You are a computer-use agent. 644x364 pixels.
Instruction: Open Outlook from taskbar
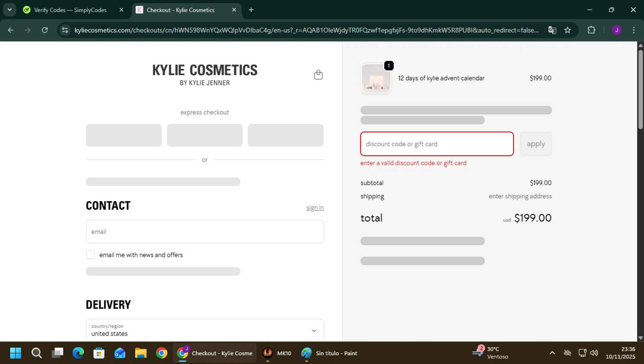120,353
